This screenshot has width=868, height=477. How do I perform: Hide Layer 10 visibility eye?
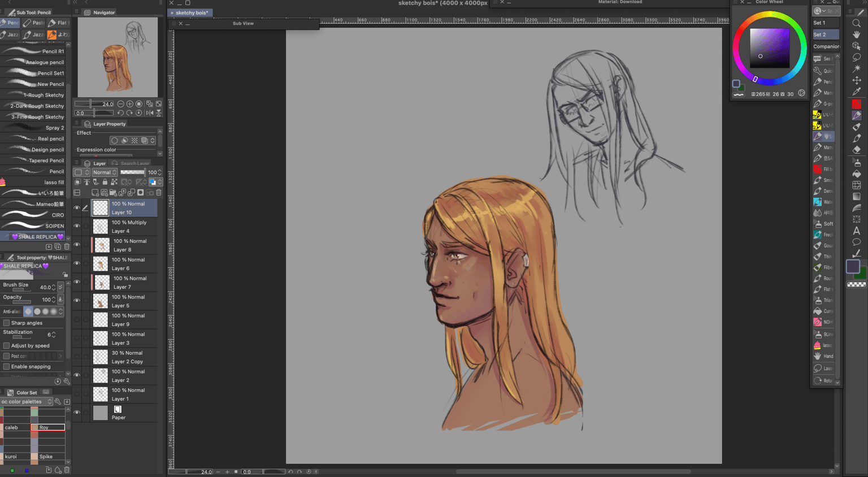(77, 208)
